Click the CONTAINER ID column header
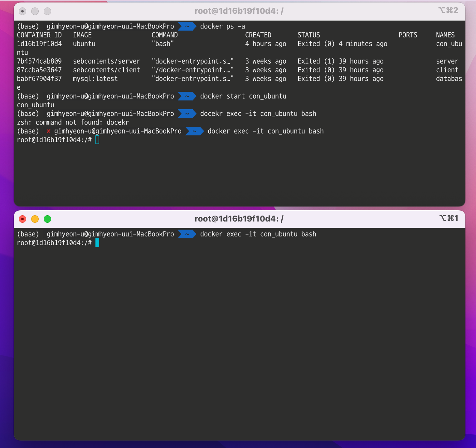 pyautogui.click(x=39, y=35)
